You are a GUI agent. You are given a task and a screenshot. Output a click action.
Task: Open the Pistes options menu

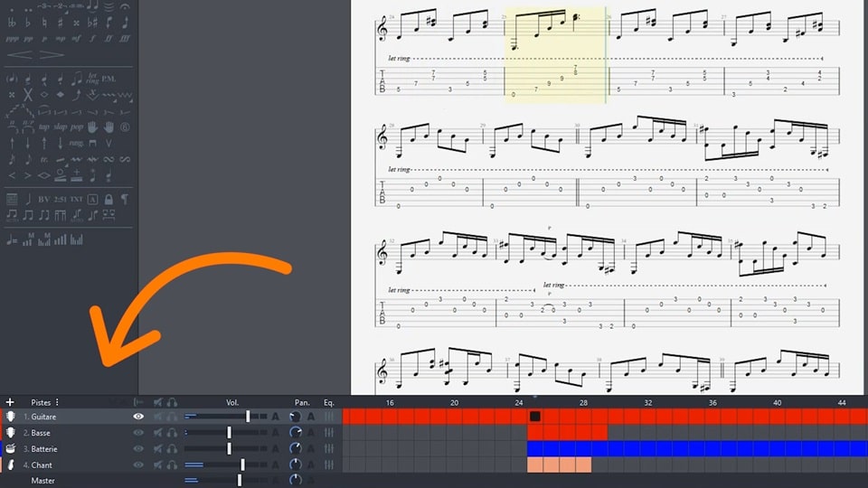coord(57,402)
